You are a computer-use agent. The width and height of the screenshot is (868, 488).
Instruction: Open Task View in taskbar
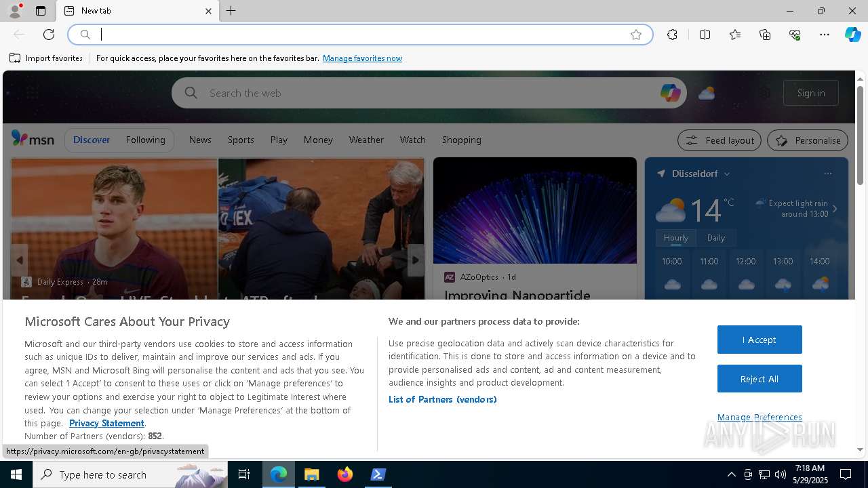pos(244,474)
